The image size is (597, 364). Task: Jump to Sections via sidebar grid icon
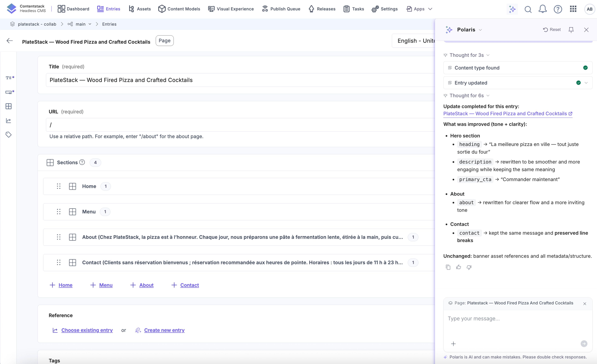[9, 106]
